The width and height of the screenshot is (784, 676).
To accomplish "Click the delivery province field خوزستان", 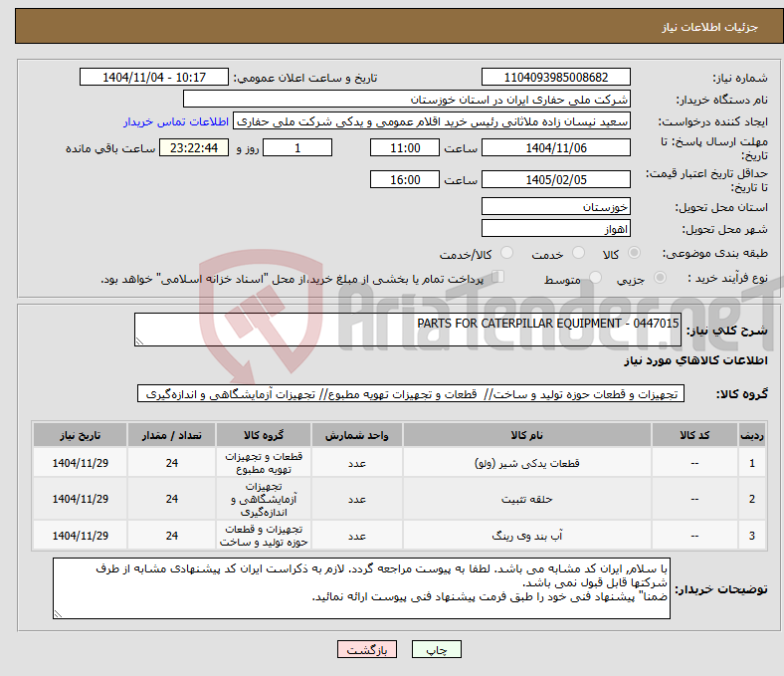I will (556, 206).
